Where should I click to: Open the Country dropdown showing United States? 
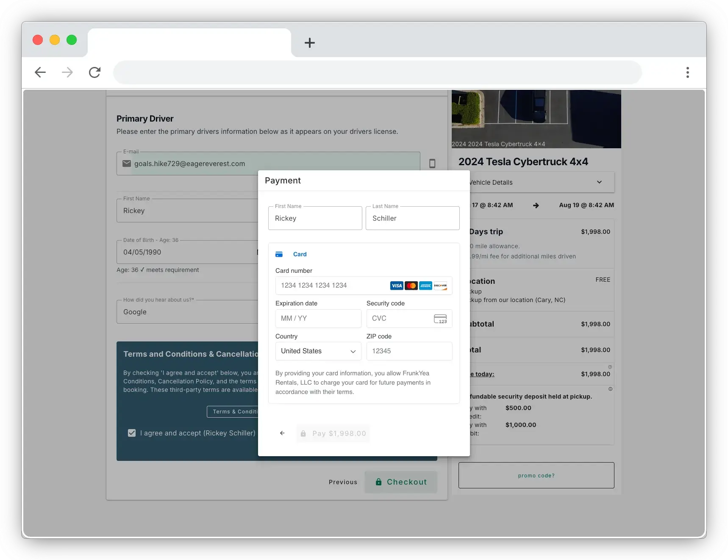pyautogui.click(x=318, y=351)
